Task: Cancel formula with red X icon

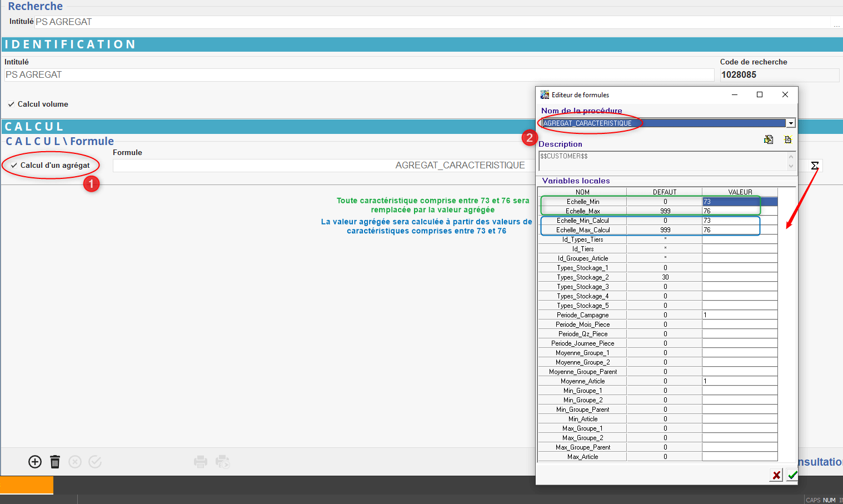Action: tap(776, 475)
